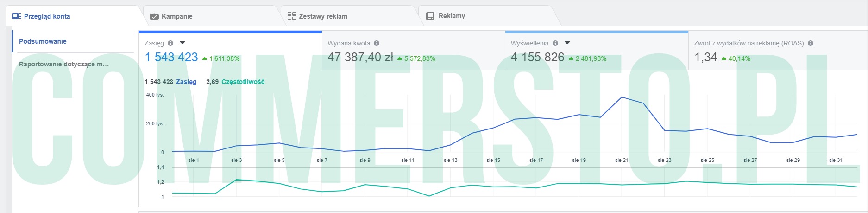Click info icon next to Wydana kwota
This screenshot has width=868, height=213.
377,43
